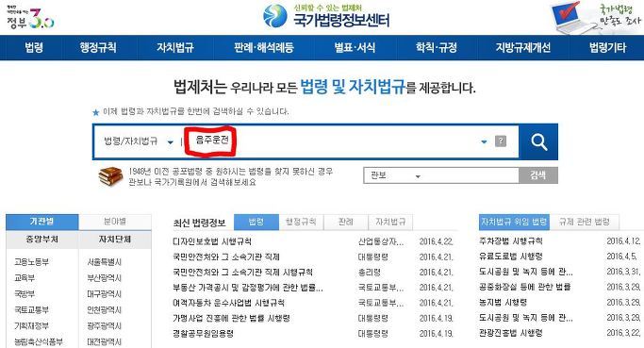The width and height of the screenshot is (644, 348).
Task: Click the magnifying glass search button
Action: [538, 141]
